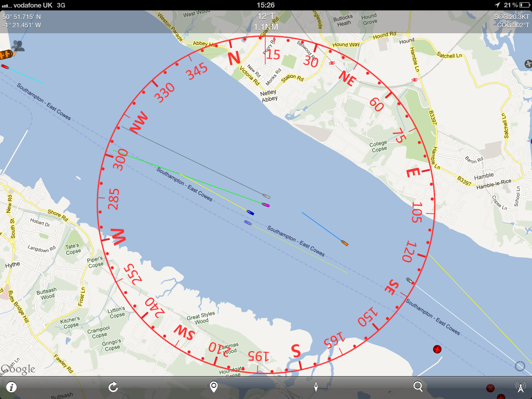Image resolution: width=532 pixels, height=399 pixels.
Task: Tap the location pin icon
Action: [x=214, y=387]
